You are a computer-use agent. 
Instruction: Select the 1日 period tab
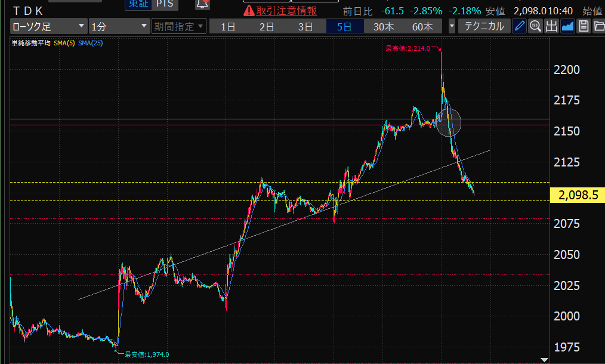227,26
